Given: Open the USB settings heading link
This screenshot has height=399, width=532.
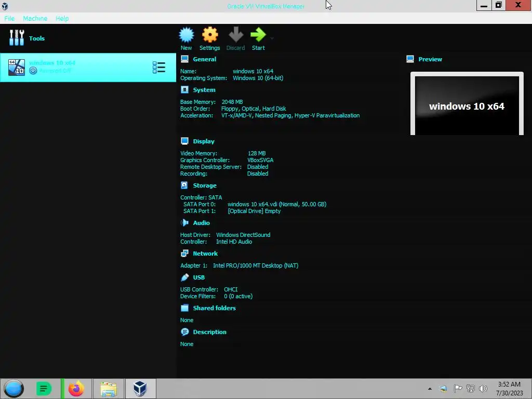Looking at the screenshot, I should pos(199,277).
